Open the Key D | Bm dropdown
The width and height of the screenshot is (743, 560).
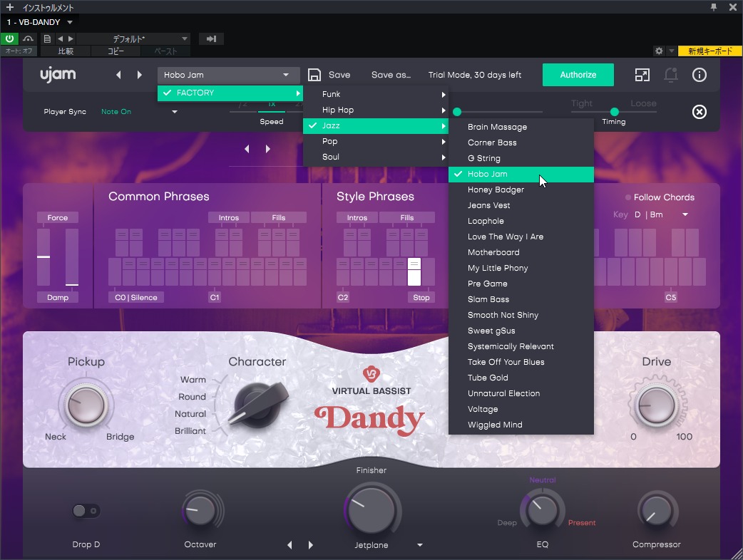pyautogui.click(x=660, y=214)
